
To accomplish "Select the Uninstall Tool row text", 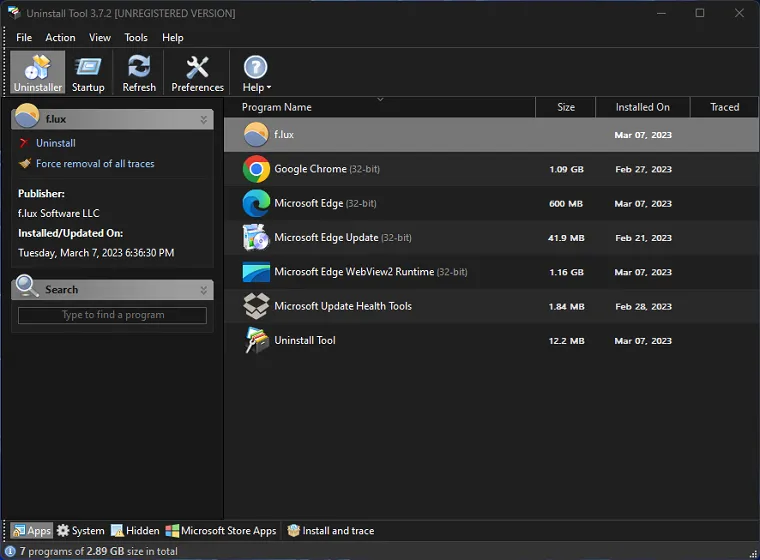I will click(x=305, y=340).
